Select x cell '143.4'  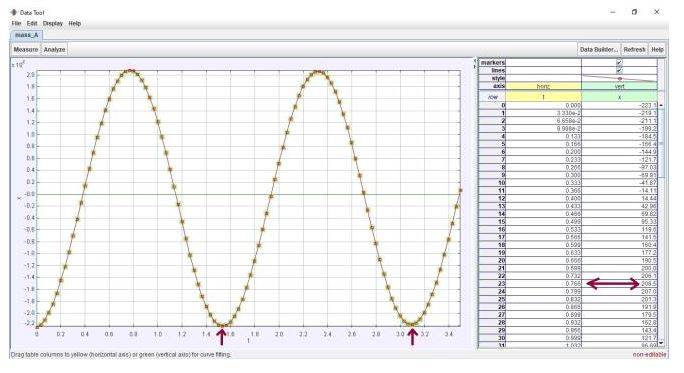coord(619,330)
